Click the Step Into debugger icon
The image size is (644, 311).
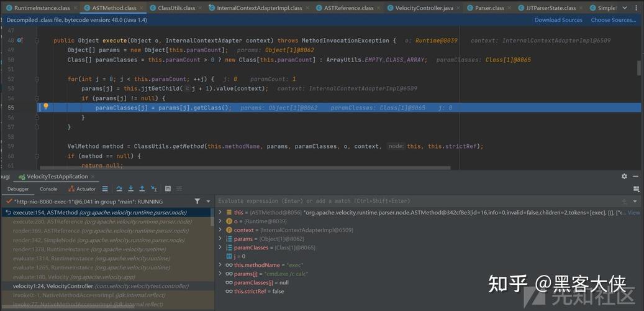[130, 189]
